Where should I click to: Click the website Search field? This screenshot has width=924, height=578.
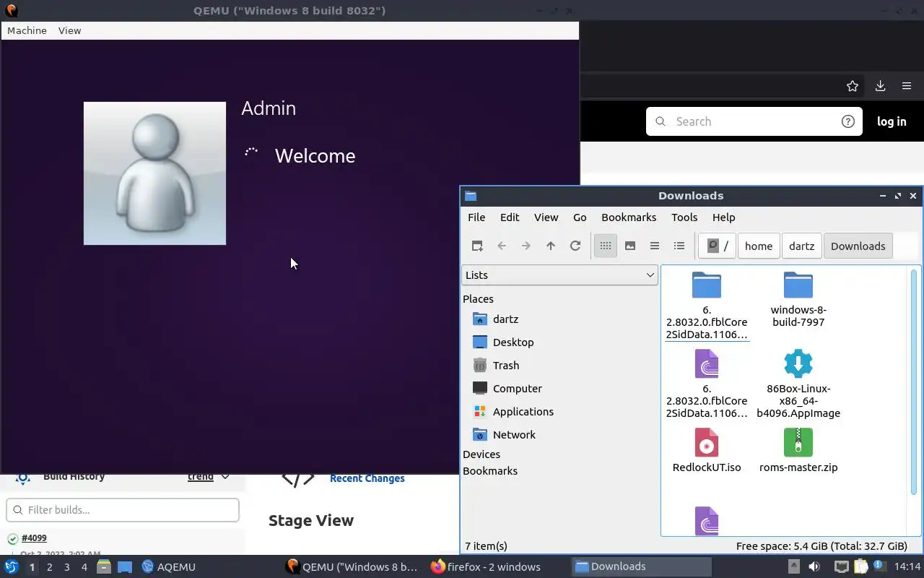(x=754, y=121)
